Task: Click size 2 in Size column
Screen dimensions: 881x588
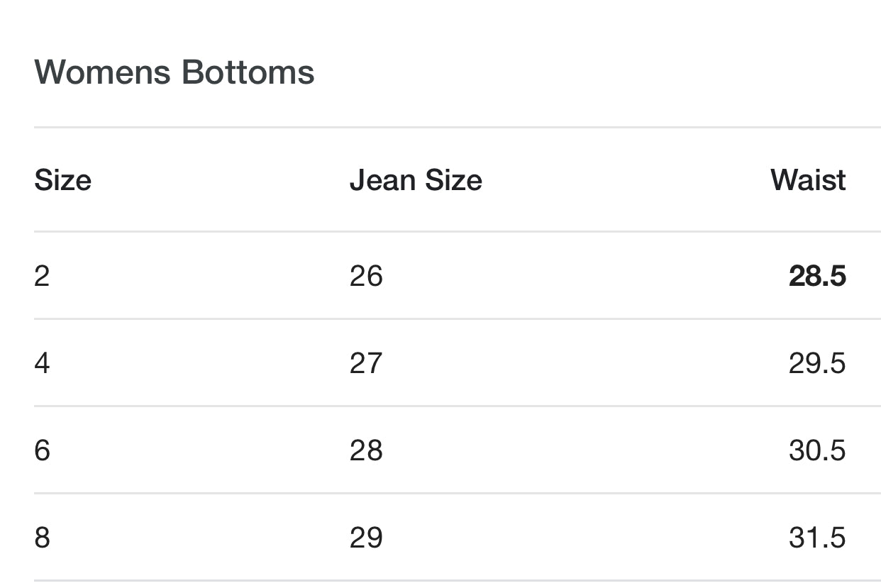Action: click(x=42, y=275)
